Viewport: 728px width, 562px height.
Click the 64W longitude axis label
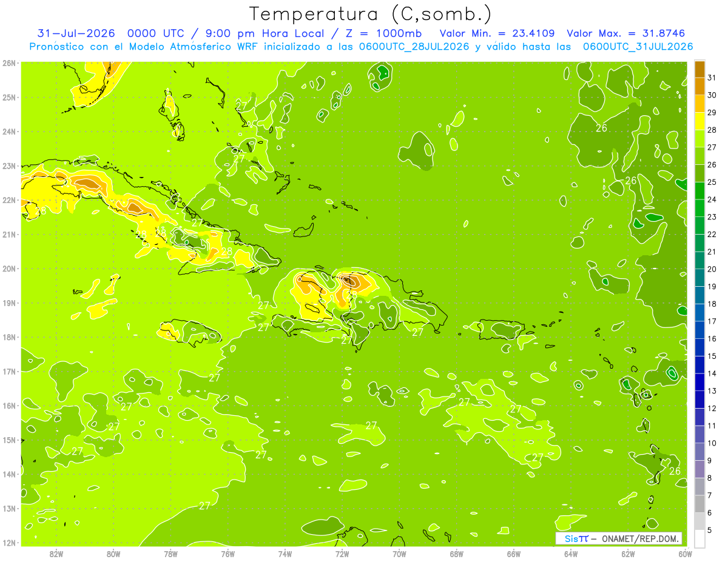[571, 554]
